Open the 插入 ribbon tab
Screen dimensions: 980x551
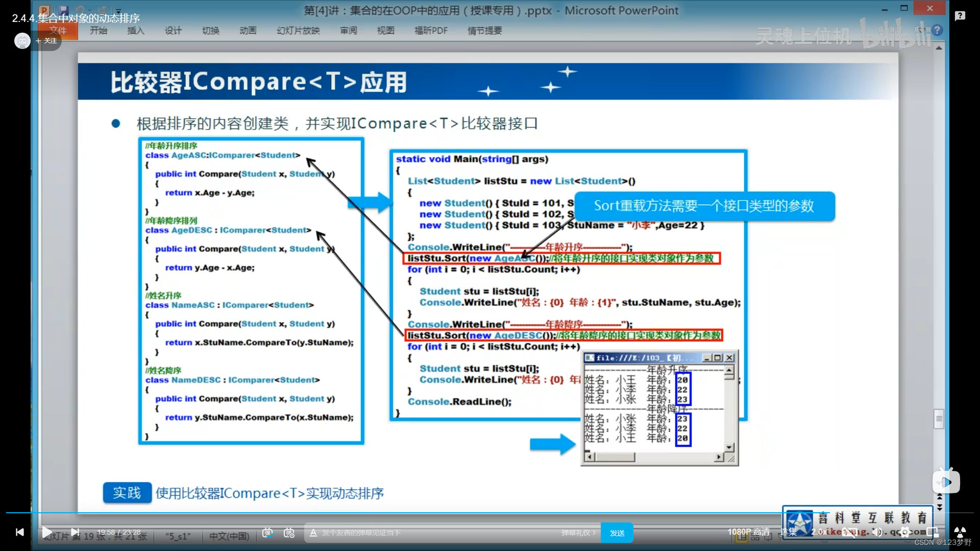tap(136, 31)
